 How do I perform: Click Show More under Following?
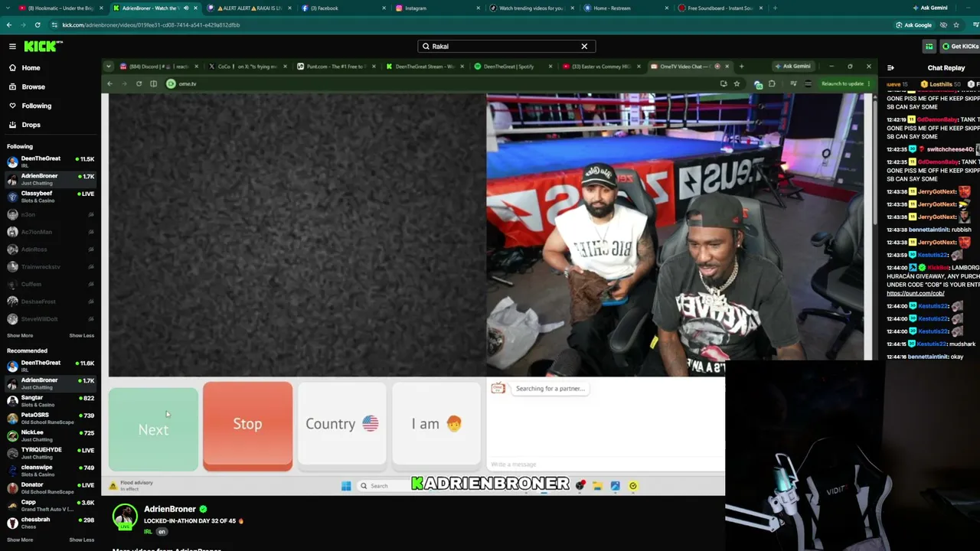tap(20, 335)
